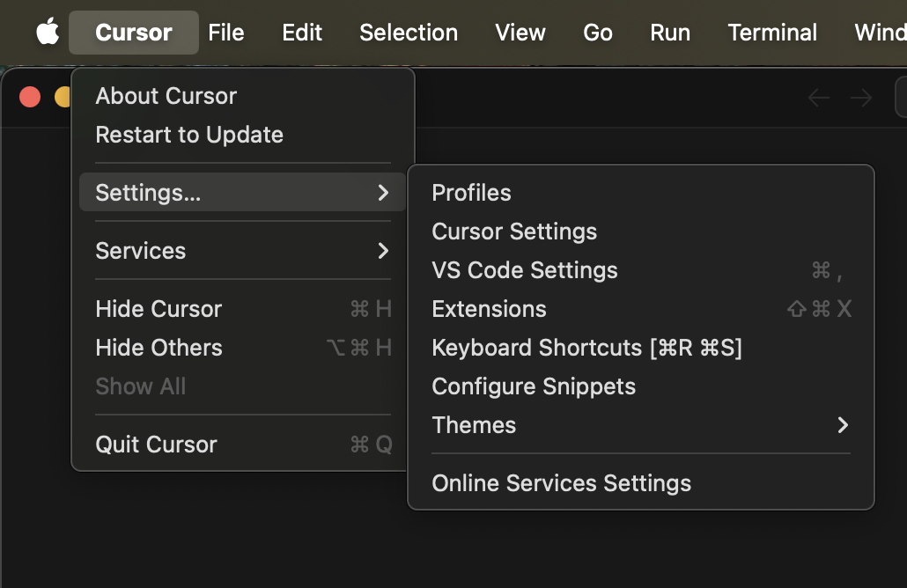Screen dimensions: 907x588
Task: Open the Run menu
Action: (670, 32)
